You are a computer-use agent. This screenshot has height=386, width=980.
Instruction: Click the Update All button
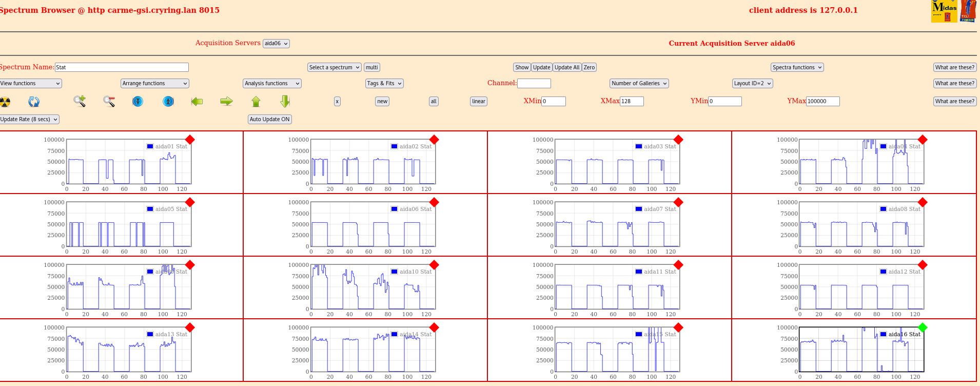tap(567, 68)
